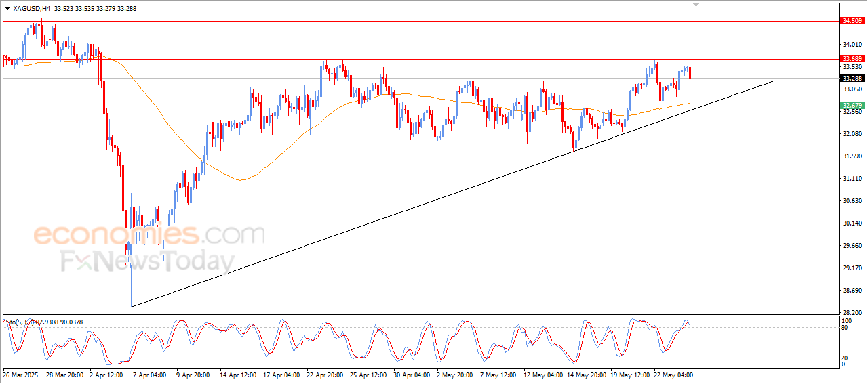The width and height of the screenshot is (868, 384).
Task: Click the 7 May 12:00 time label
Action: pyautogui.click(x=498, y=375)
